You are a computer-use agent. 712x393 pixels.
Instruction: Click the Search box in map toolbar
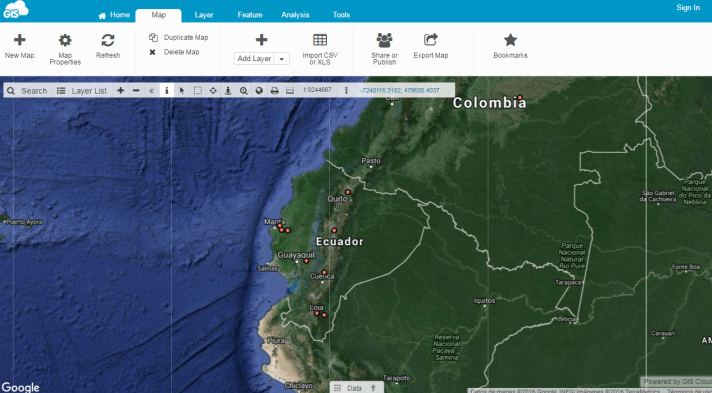tap(28, 91)
